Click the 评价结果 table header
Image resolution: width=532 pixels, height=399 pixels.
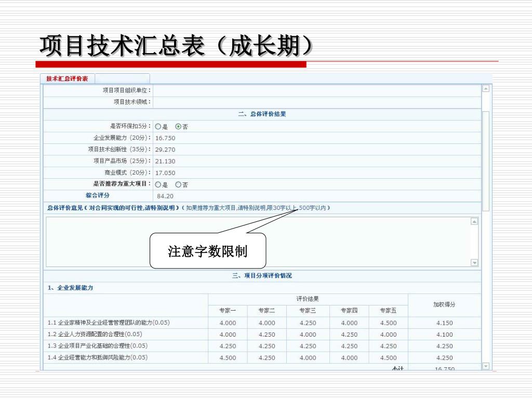click(x=308, y=299)
